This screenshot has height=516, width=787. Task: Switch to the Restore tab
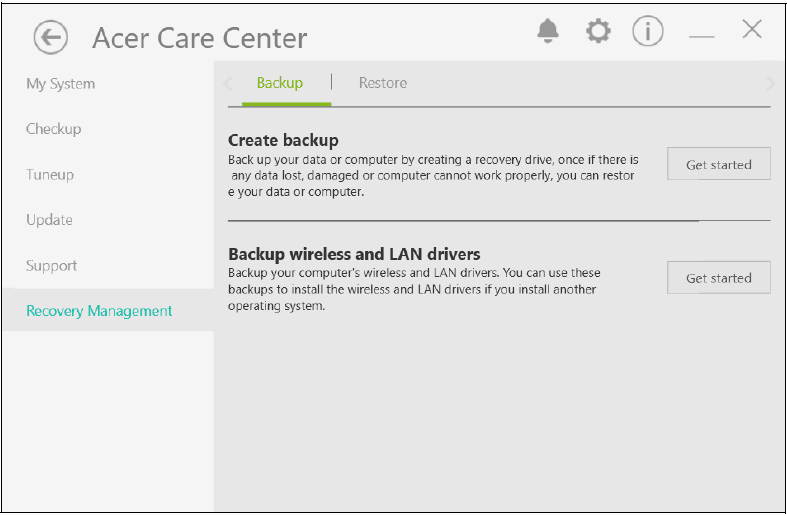[383, 83]
